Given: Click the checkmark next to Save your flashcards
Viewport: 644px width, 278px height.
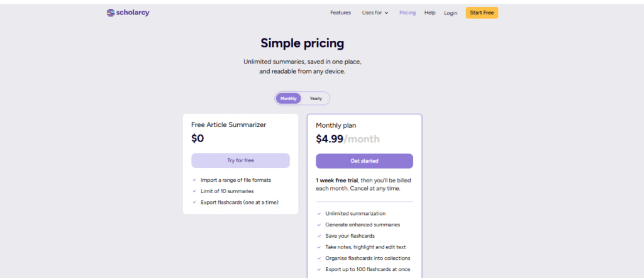Looking at the screenshot, I should click(x=319, y=236).
